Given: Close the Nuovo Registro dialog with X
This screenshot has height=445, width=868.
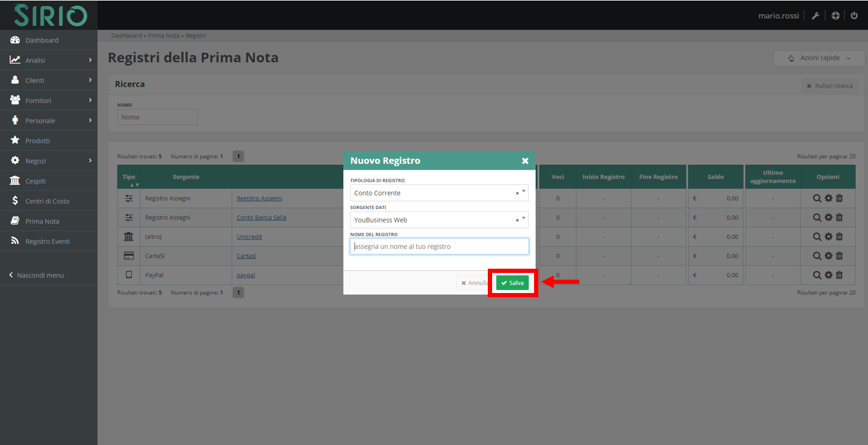Looking at the screenshot, I should [x=525, y=161].
